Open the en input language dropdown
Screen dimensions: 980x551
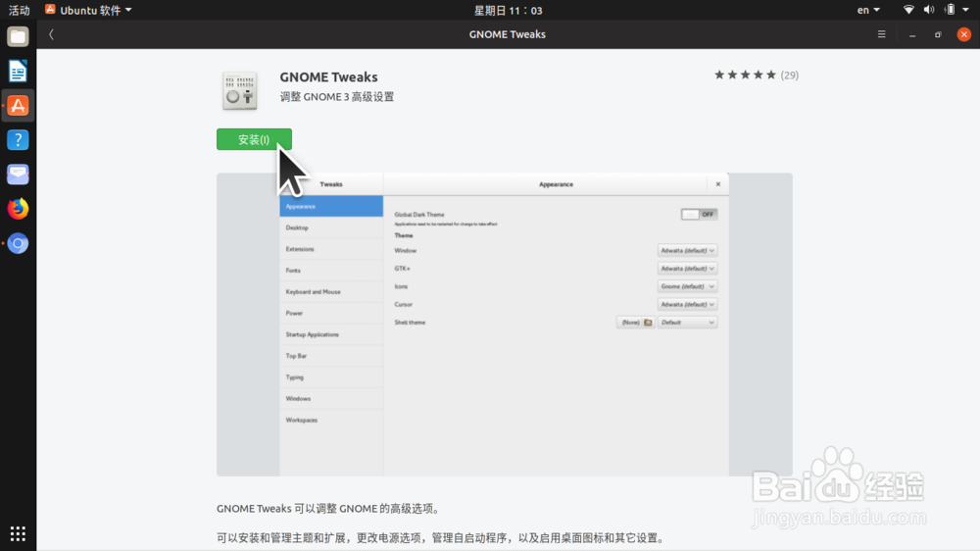click(868, 10)
